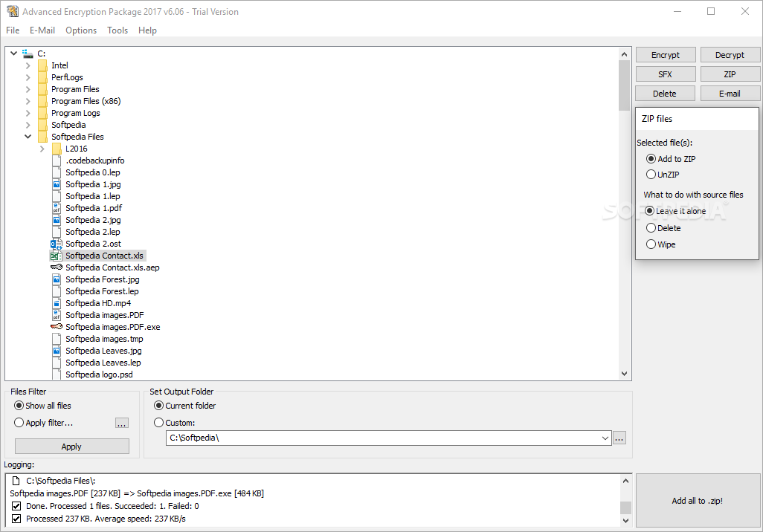This screenshot has width=763, height=532.
Task: Click the .codebackupinfo file icon
Action: coord(57,160)
